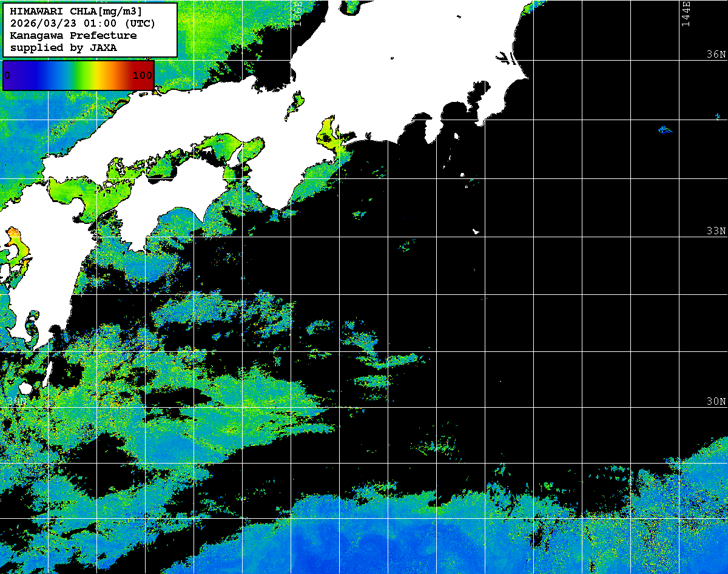Click the small white island just above 33N

tap(476, 231)
